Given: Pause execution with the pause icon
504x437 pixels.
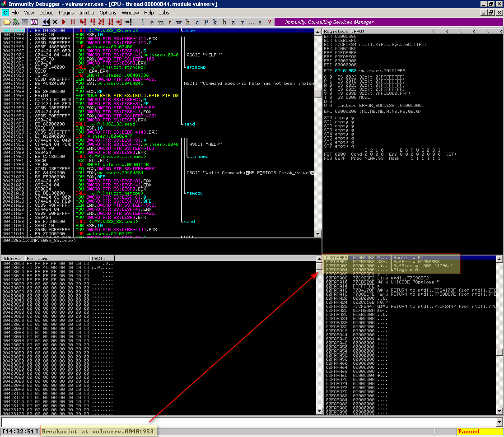Looking at the screenshot, I should click(x=73, y=22).
